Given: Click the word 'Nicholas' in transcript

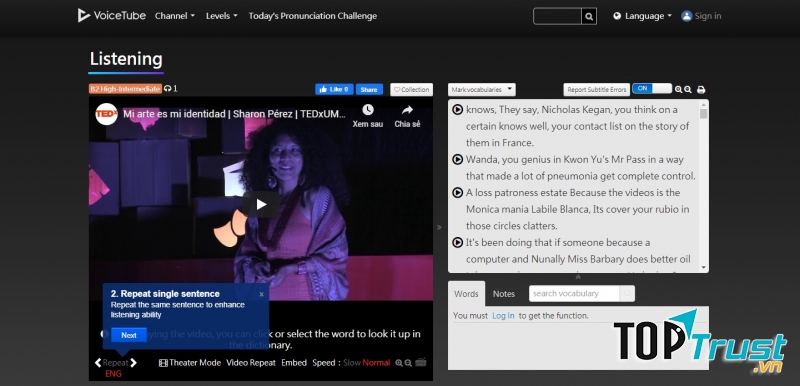Looking at the screenshot, I should tap(560, 110).
